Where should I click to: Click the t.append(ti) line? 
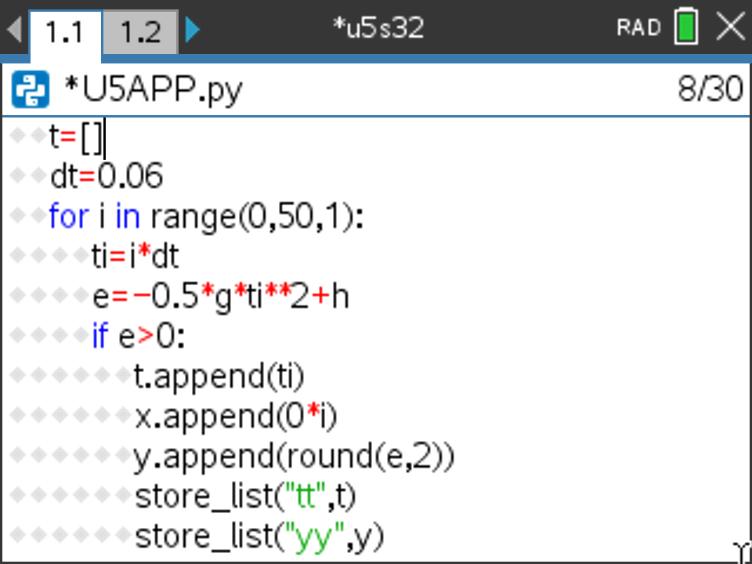[x=218, y=377]
